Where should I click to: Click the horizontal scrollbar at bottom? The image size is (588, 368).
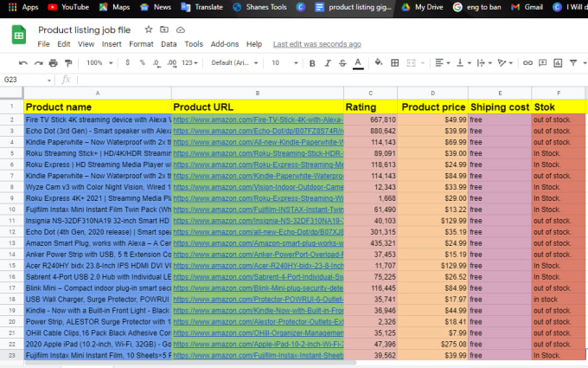[190, 363]
